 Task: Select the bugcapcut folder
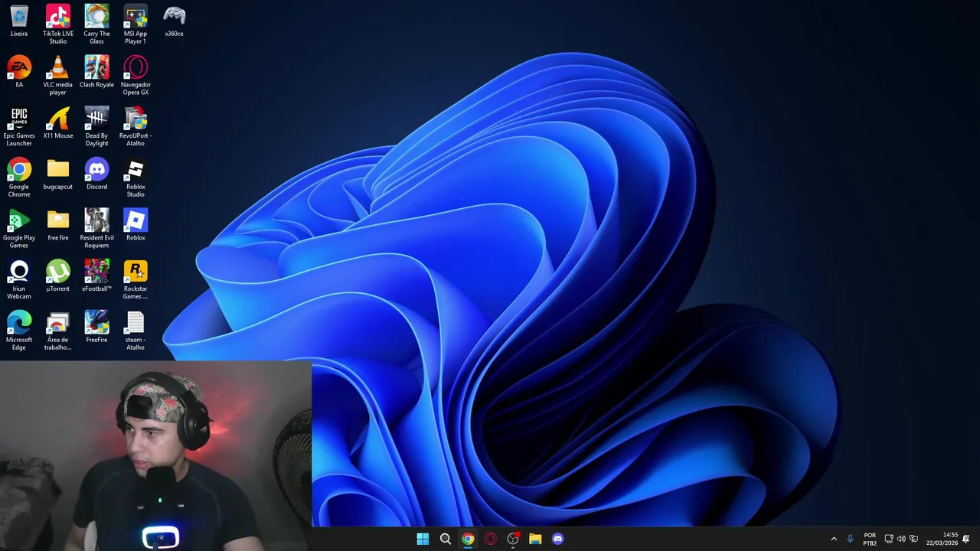(58, 174)
